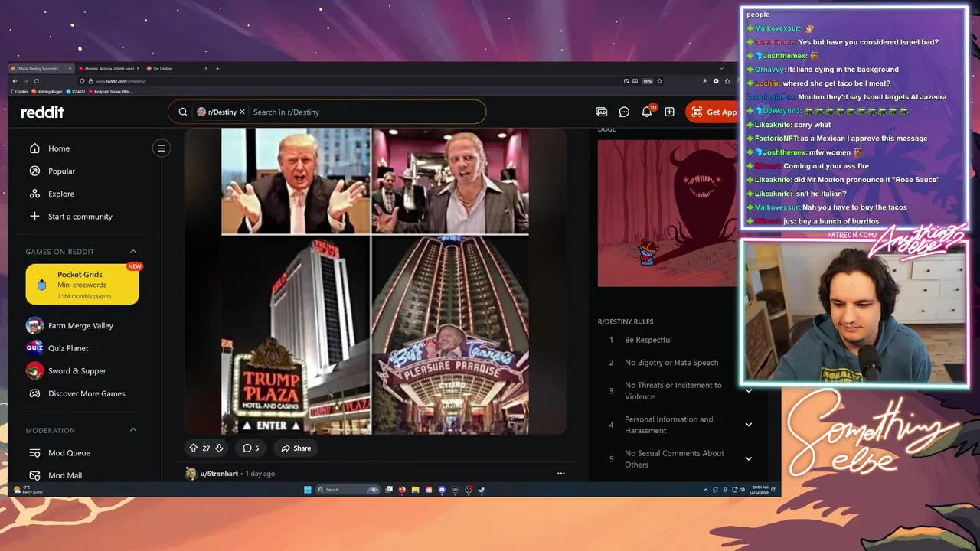Switch to Official Destiny Subreddit tab
The height and width of the screenshot is (551, 980).
[x=41, y=68]
